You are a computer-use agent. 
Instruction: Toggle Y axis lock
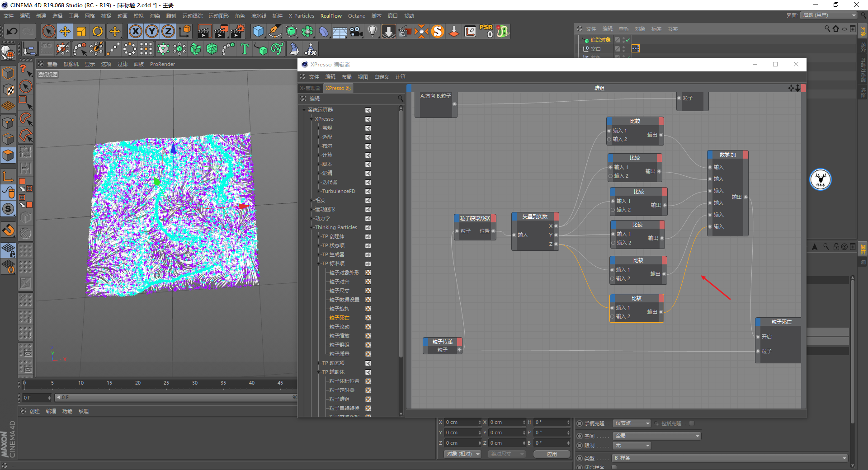[152, 31]
